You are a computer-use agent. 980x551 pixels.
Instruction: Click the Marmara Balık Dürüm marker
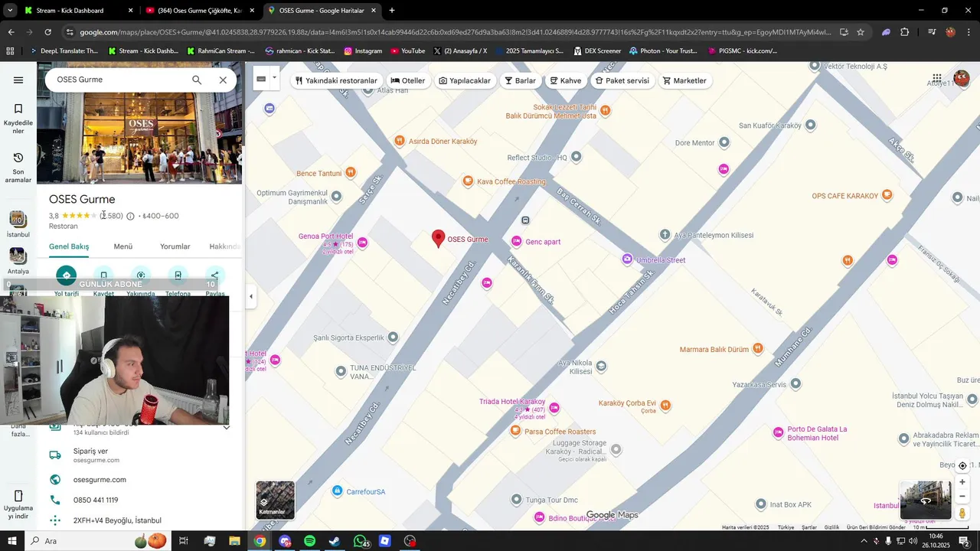point(758,349)
